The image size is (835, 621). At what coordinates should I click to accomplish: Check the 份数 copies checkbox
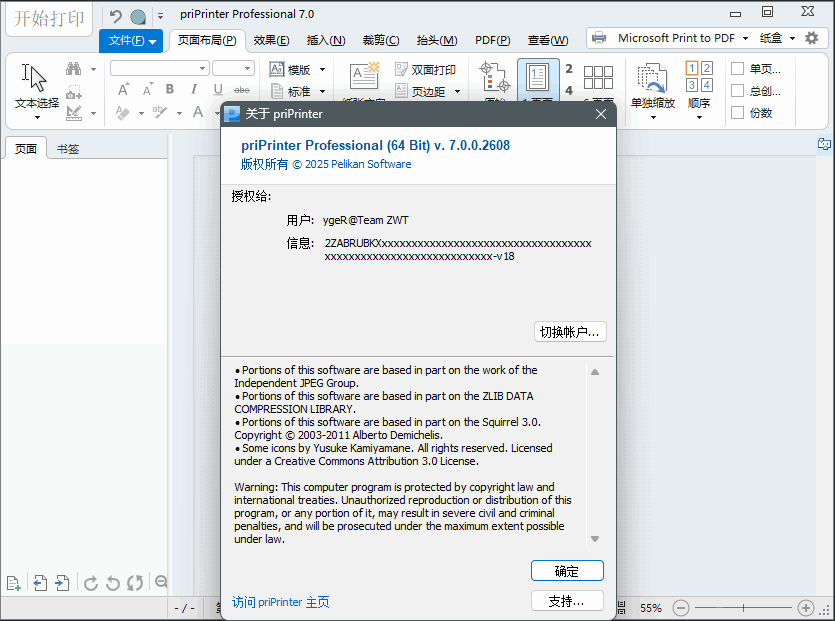(x=737, y=113)
